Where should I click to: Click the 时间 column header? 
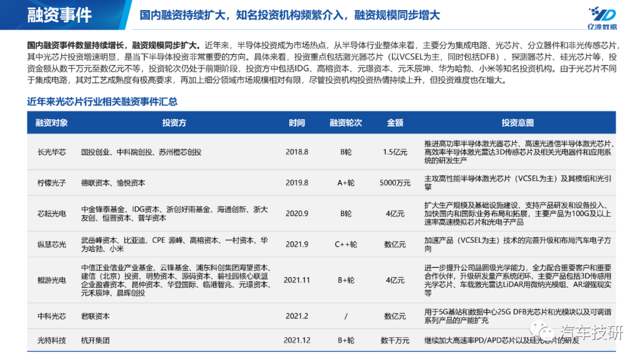[296, 122]
